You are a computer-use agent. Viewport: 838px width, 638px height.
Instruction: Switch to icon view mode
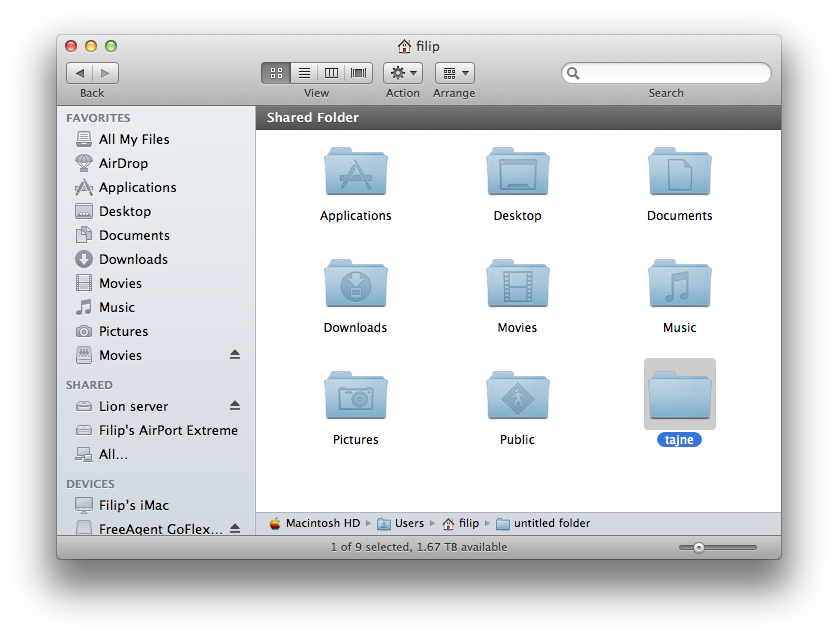(276, 73)
